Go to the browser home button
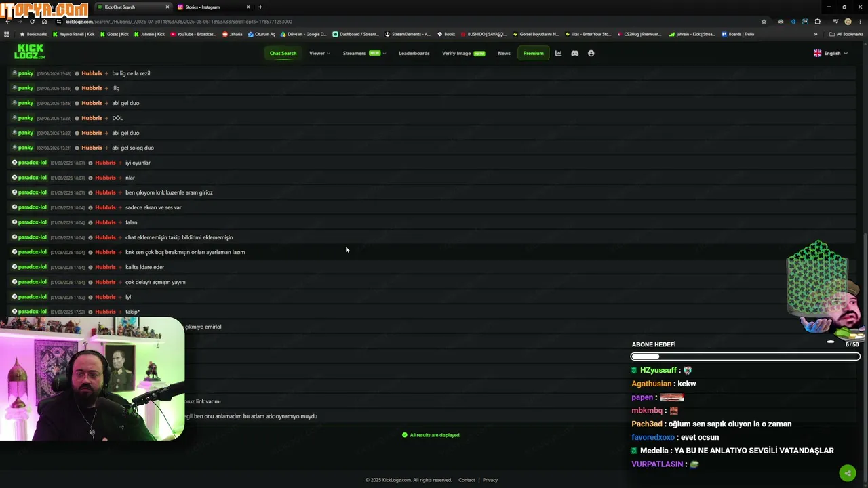The image size is (868, 488). pos(45,21)
